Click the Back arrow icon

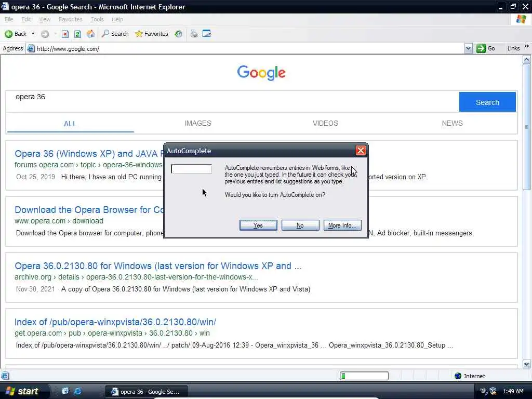9,34
